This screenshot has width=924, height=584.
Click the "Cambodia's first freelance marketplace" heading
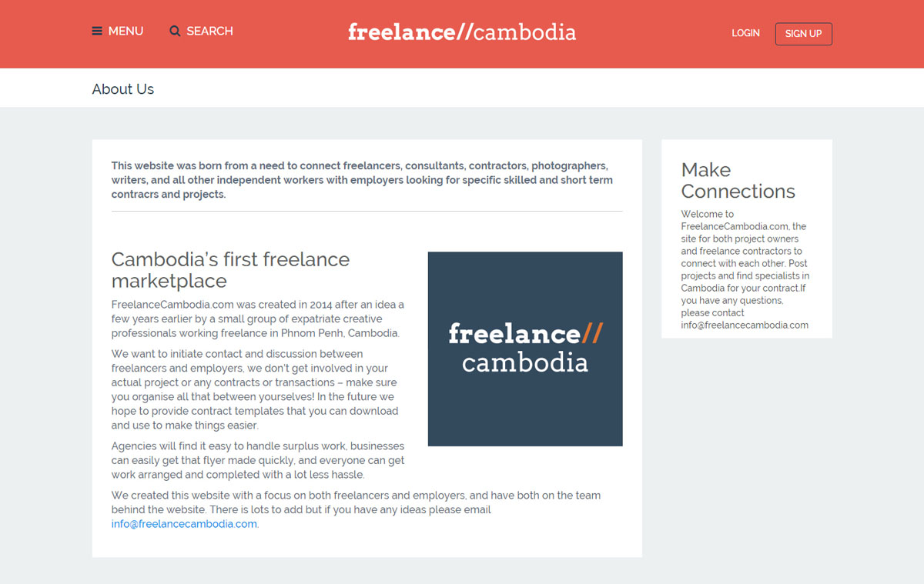(x=230, y=270)
